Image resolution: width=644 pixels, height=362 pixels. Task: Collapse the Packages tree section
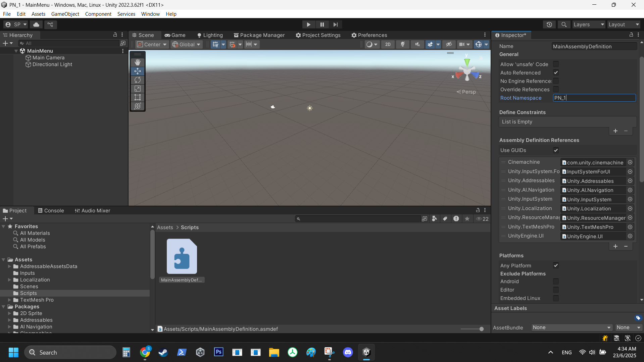point(3,307)
